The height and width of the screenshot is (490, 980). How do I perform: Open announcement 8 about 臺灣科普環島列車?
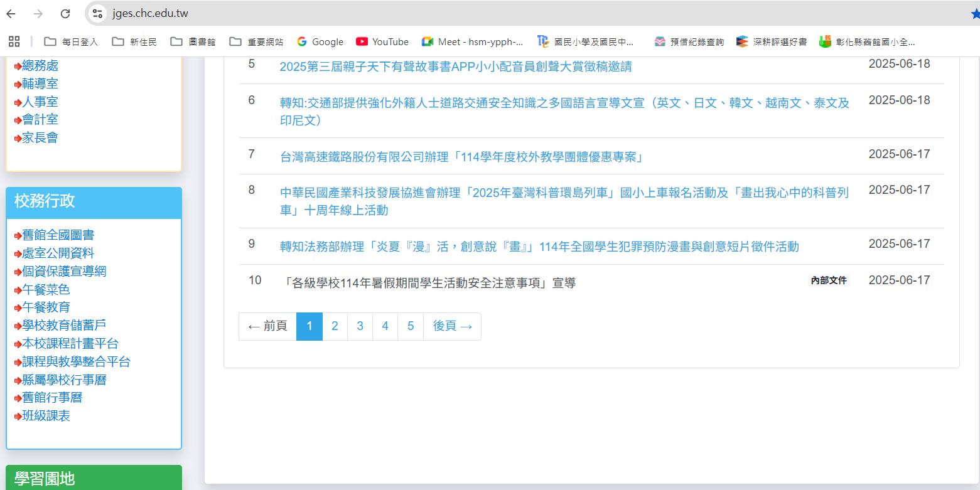pyautogui.click(x=564, y=201)
